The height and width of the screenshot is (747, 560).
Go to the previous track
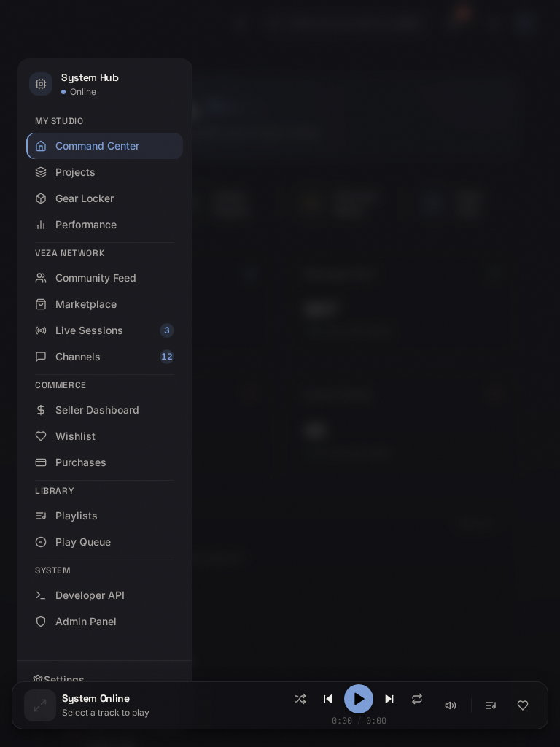point(328,699)
